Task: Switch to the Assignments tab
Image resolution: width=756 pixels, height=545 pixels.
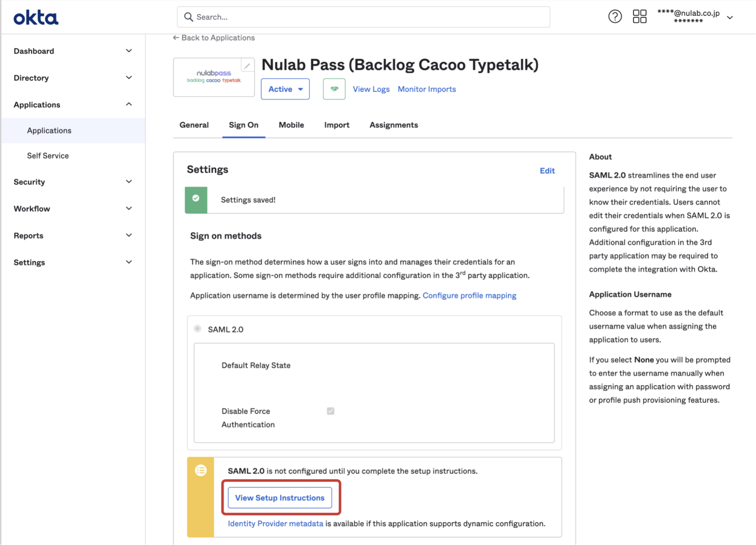Action: click(394, 125)
